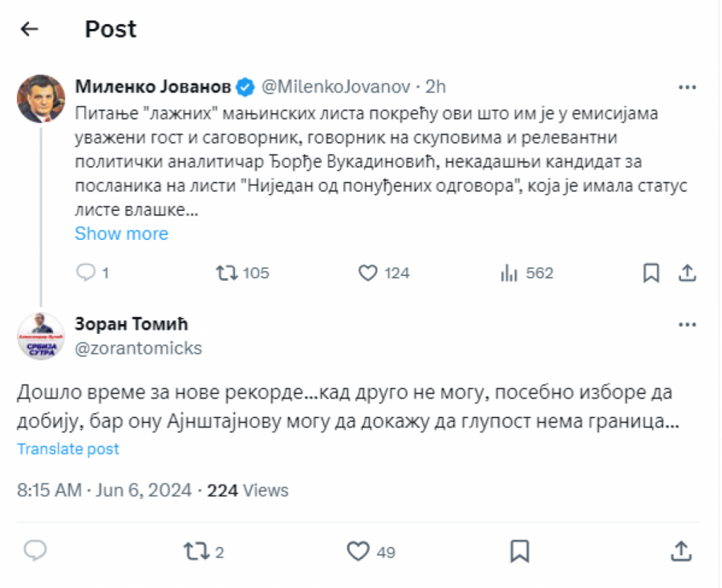This screenshot has width=722, height=588.
Task: Open reply composer on Zoran Tomić's post
Action: point(34,549)
